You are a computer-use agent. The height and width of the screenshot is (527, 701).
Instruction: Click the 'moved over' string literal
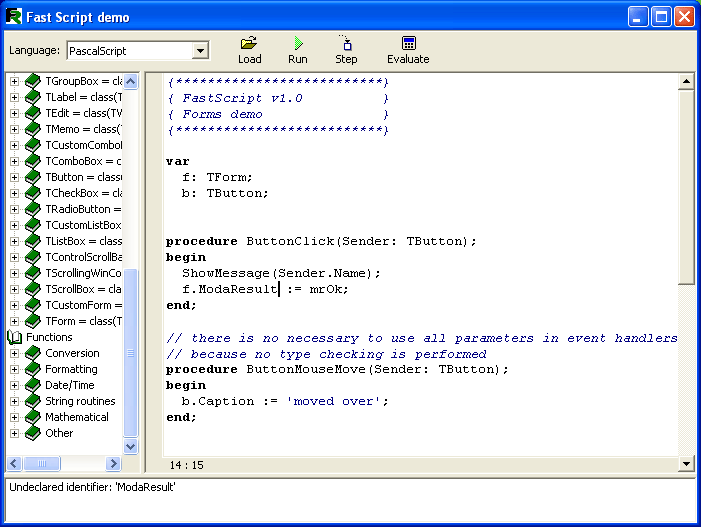coord(333,401)
